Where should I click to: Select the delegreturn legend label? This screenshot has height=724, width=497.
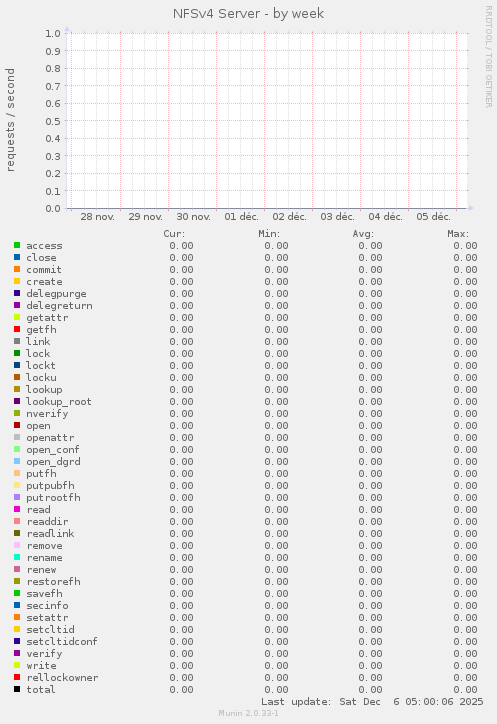click(x=59, y=306)
